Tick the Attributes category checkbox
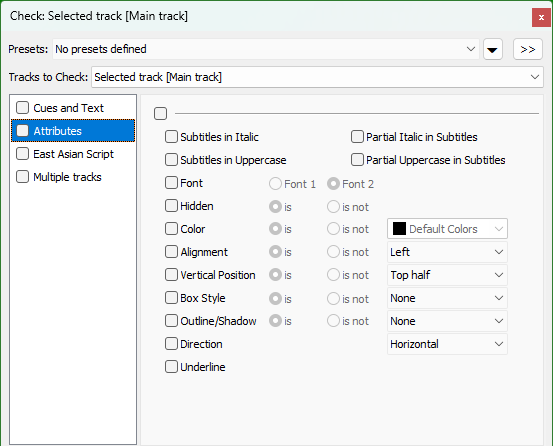Screen dimensions: 553x446 (x=22, y=131)
